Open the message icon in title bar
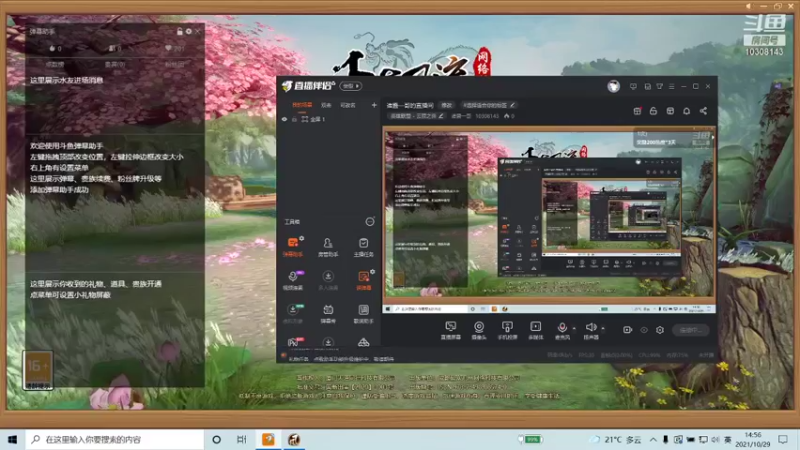Viewport: 800px width, 450px height. coord(633,87)
